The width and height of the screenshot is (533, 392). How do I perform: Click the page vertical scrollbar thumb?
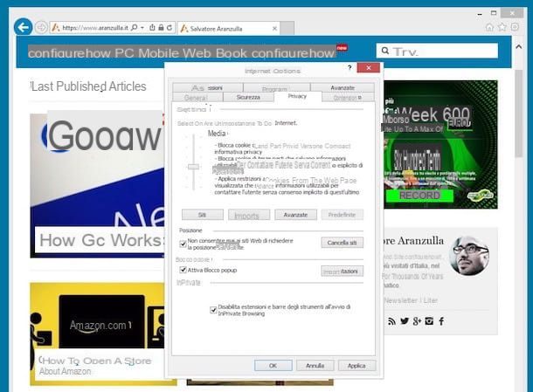[519, 113]
